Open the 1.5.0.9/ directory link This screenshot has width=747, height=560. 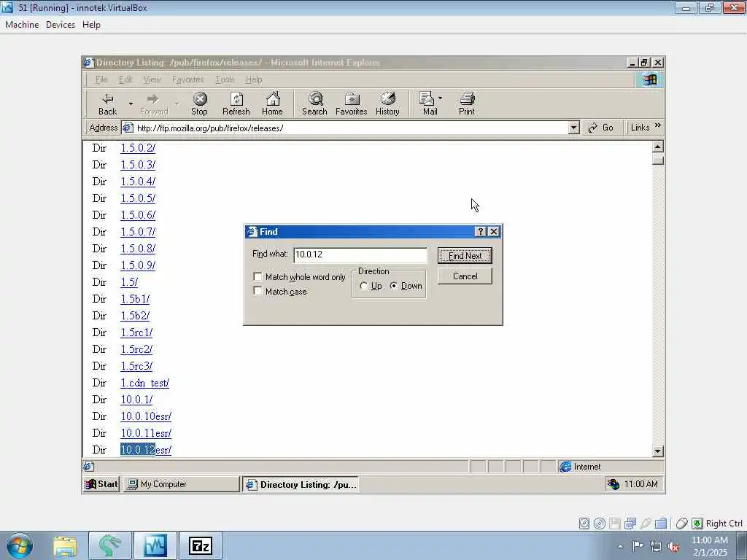click(x=138, y=265)
